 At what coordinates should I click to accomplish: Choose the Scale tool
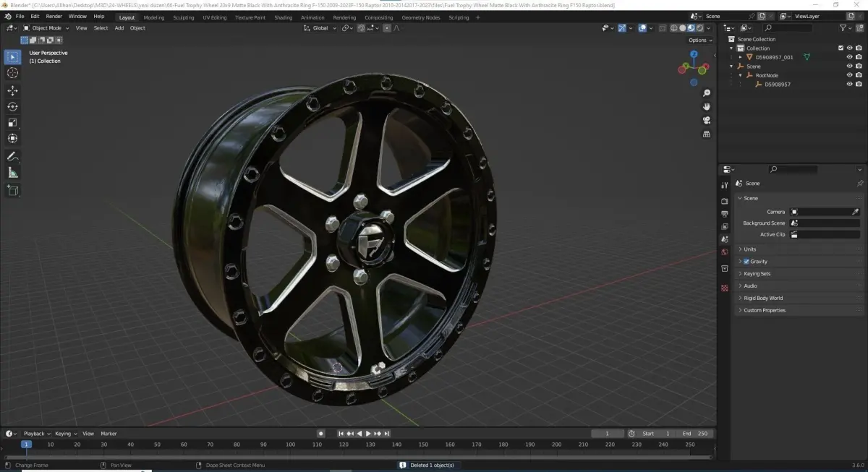[x=12, y=122]
